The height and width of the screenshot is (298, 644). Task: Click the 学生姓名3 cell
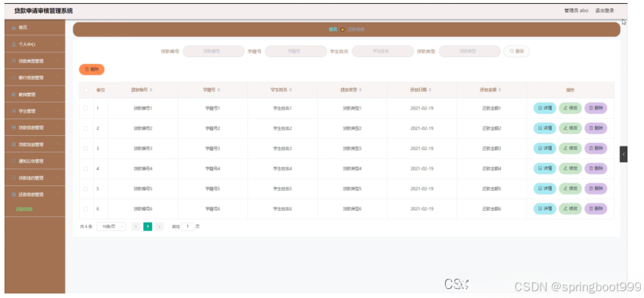pos(283,149)
